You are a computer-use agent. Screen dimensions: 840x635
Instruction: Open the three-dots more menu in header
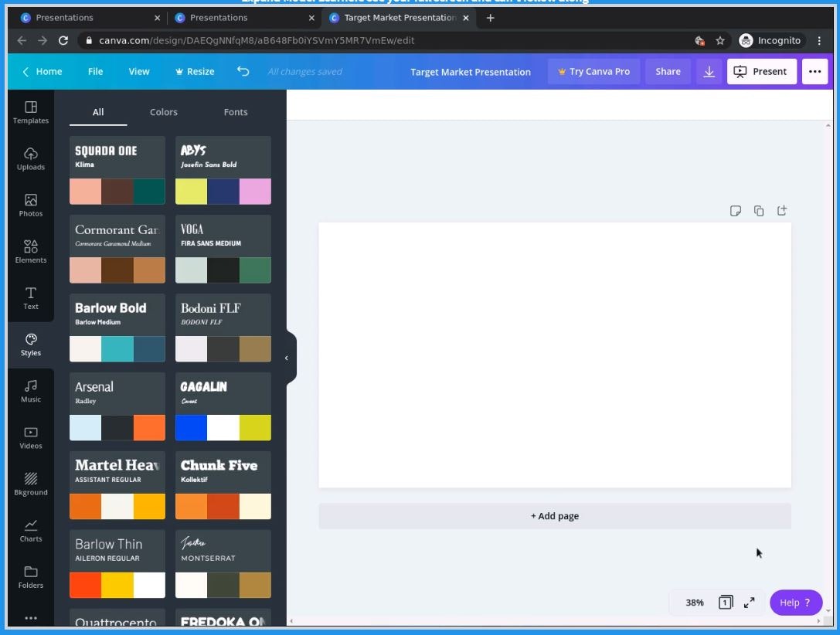pyautogui.click(x=814, y=72)
